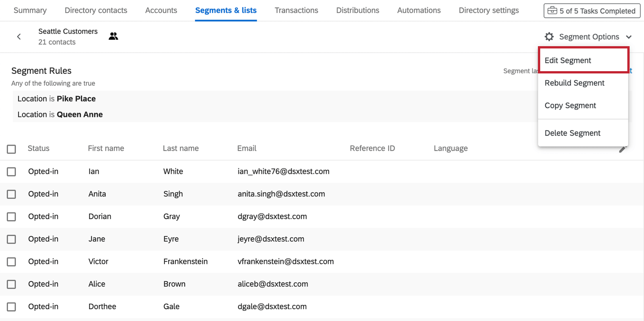
Task: Toggle the select-all header checkbox
Action: pyautogui.click(x=11, y=149)
